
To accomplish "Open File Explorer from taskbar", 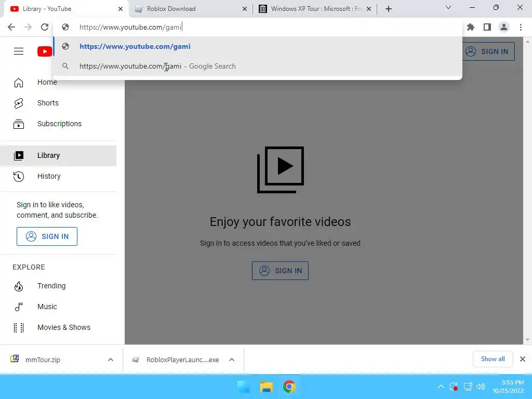I will click(267, 387).
